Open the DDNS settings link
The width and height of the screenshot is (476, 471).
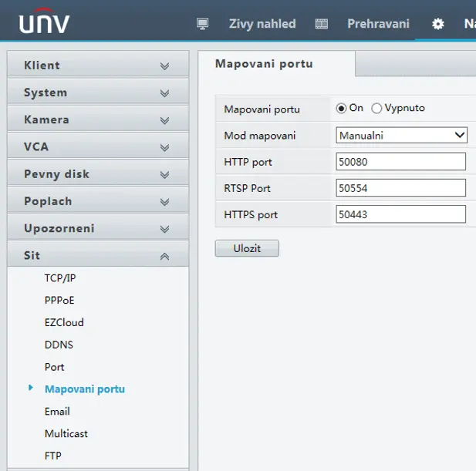[59, 345]
